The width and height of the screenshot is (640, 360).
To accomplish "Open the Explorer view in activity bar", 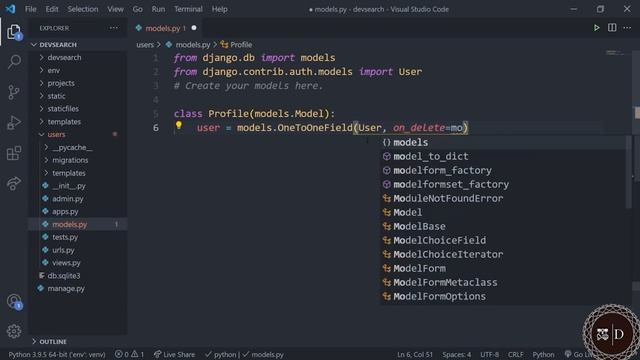I will tap(14, 32).
